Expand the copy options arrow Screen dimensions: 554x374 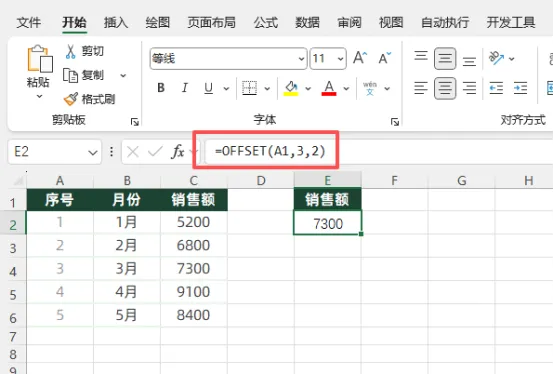(123, 76)
